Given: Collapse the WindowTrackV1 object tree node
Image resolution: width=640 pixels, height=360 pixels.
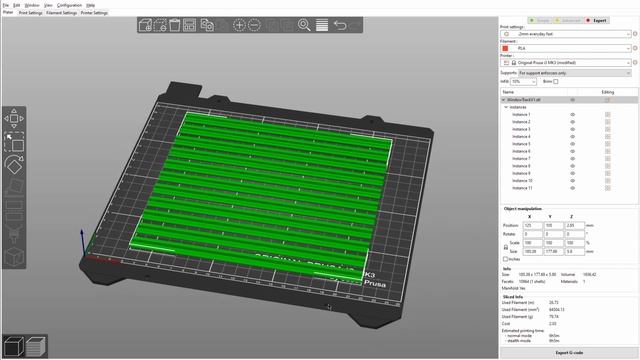Looking at the screenshot, I should [503, 100].
